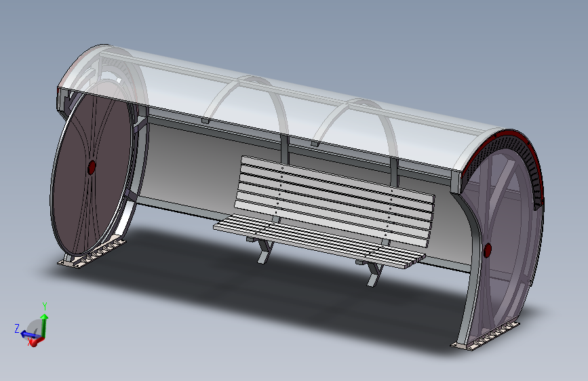This screenshot has height=381, width=588.
Task: Select red center hub on left end panel
Action: (91, 167)
